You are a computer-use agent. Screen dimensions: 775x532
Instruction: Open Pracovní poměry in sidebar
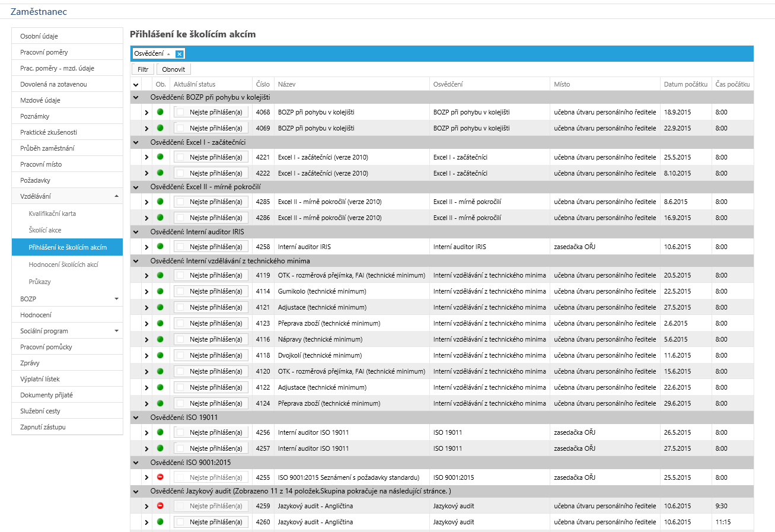[67, 52]
